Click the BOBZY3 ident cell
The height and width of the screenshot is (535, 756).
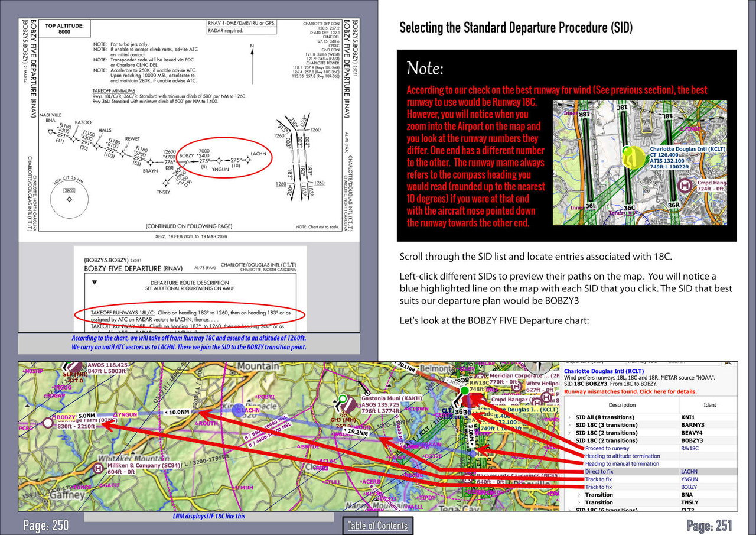pyautogui.click(x=692, y=440)
